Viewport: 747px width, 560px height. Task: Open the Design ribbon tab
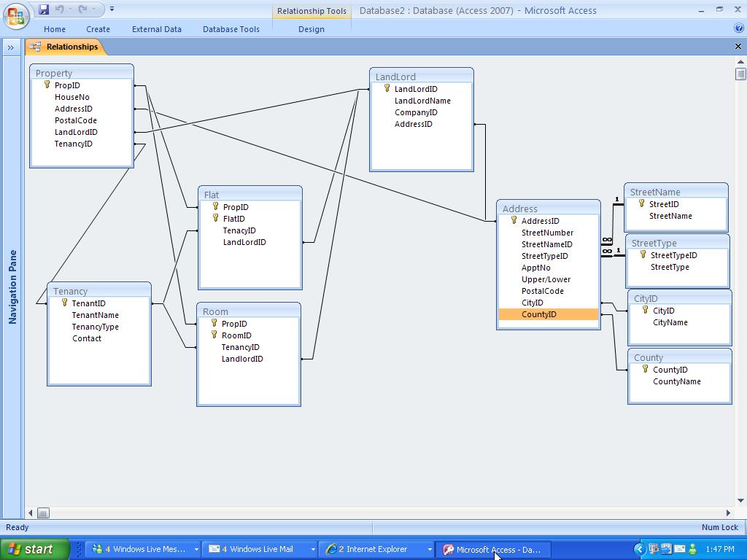(311, 29)
